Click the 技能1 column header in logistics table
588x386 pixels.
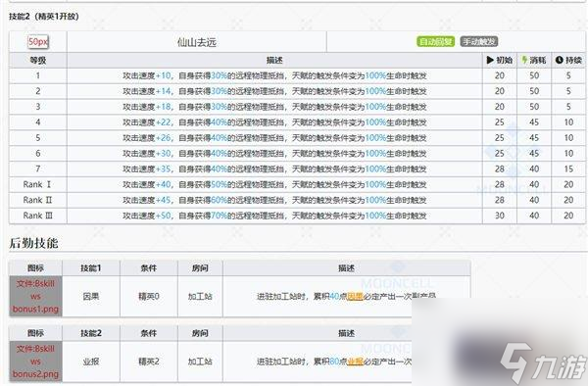[x=91, y=268]
